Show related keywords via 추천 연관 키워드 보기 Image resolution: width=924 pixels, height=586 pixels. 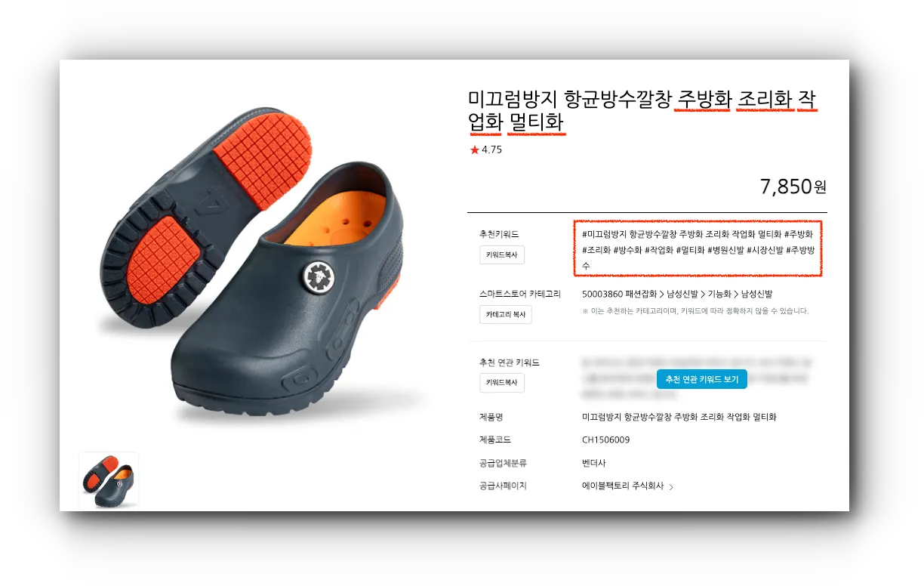coord(701,379)
